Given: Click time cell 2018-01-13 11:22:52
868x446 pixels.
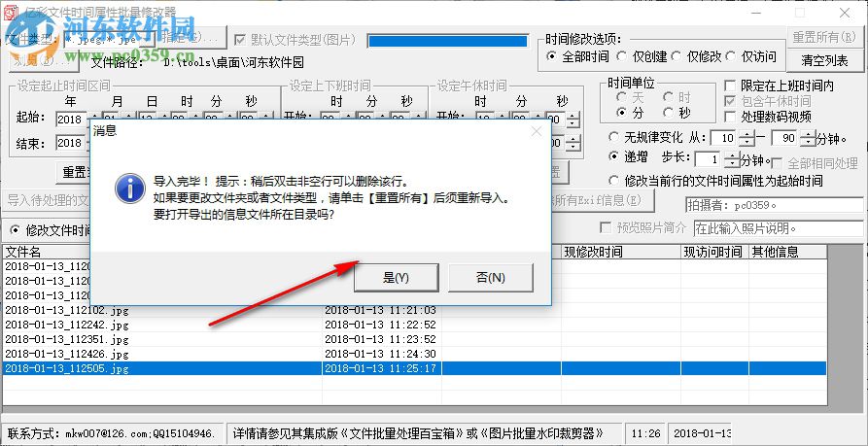Looking at the screenshot, I should coord(381,325).
